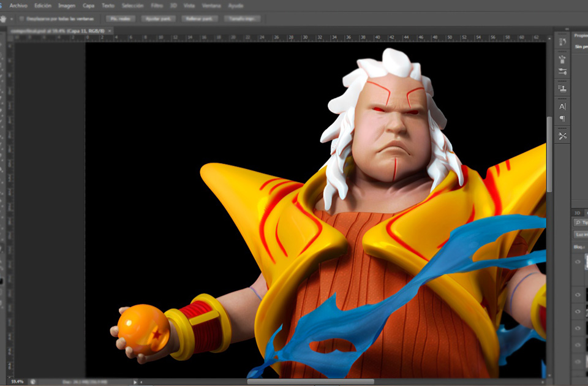Toggle the fifth layer's visibility eye
Viewport: 588px width, 386px height.
[578, 345]
